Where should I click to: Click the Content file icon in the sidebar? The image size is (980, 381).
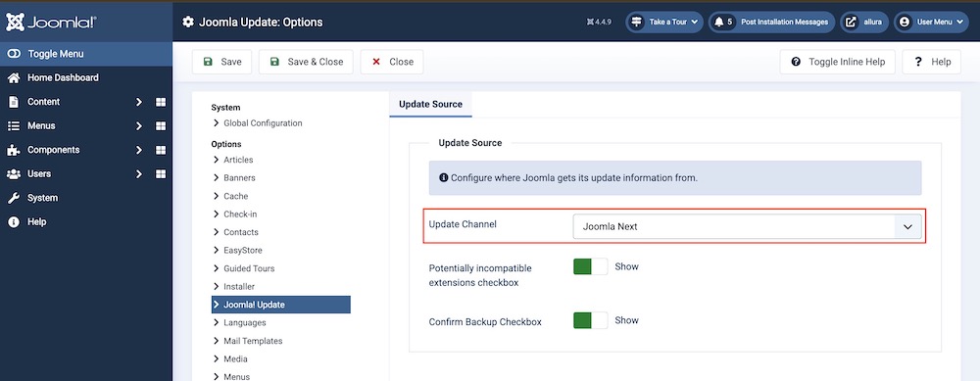point(13,102)
